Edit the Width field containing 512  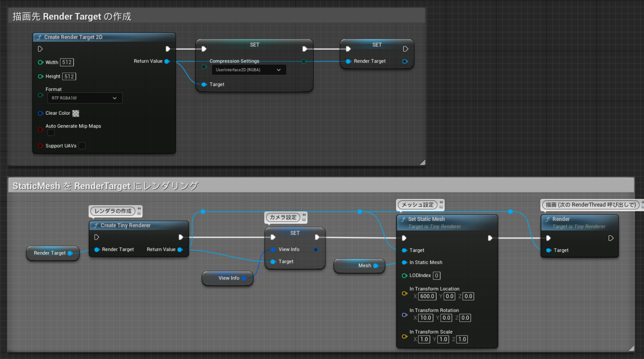[x=67, y=62]
